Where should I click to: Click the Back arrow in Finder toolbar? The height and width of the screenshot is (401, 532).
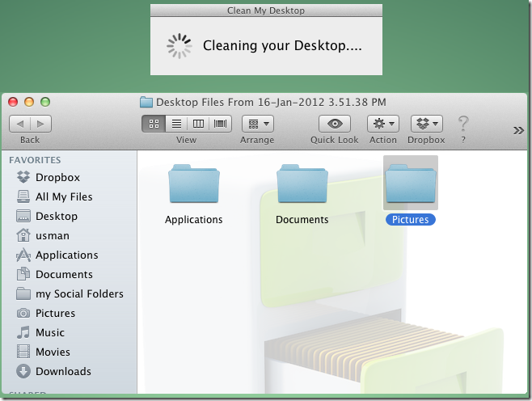tap(20, 124)
